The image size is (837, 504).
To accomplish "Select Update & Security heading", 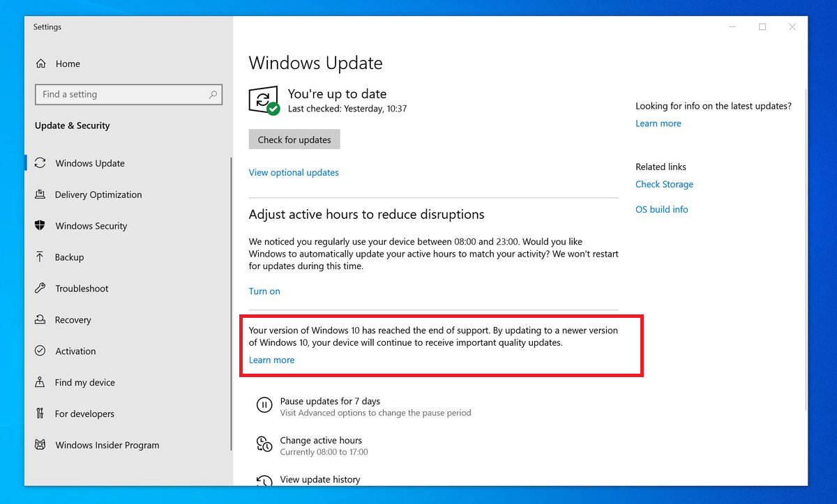I will pyautogui.click(x=72, y=125).
